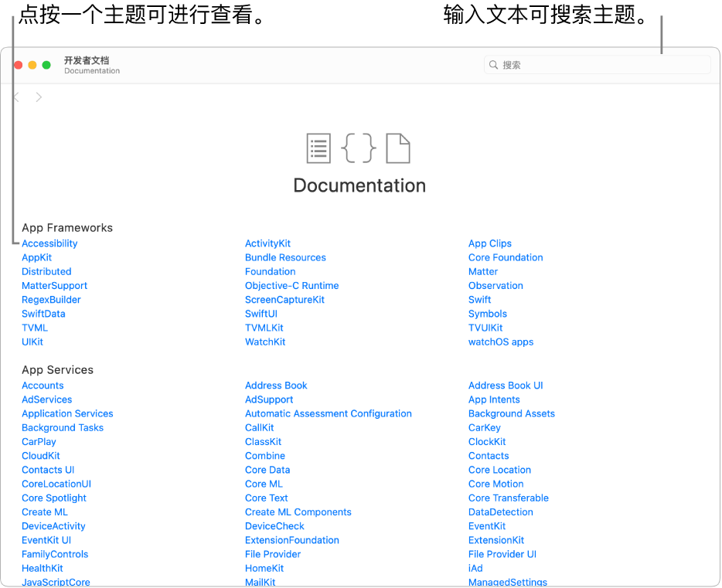Screen dimensions: 722x588
Task: Open the Swift documentation link
Action: point(479,300)
